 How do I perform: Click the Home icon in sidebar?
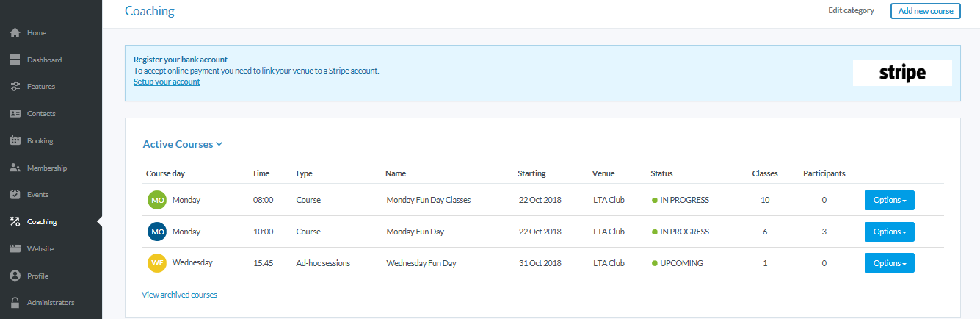coord(15,33)
